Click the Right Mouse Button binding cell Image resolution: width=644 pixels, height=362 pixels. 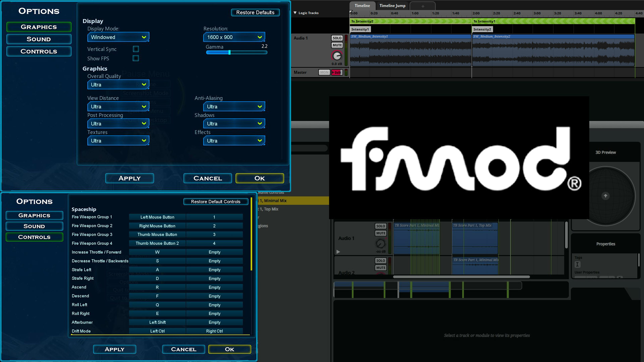(x=157, y=226)
